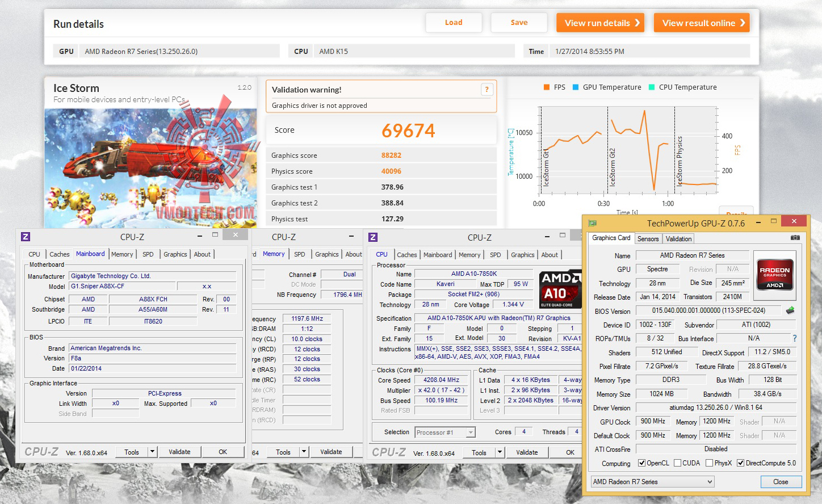Open View result online
The image size is (822, 504).
pos(702,23)
